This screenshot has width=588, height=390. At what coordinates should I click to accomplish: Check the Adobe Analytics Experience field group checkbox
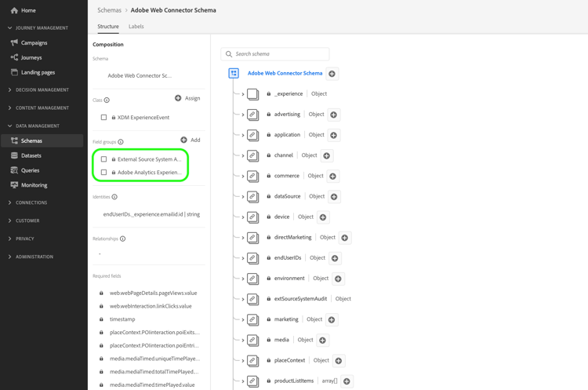[x=103, y=173]
